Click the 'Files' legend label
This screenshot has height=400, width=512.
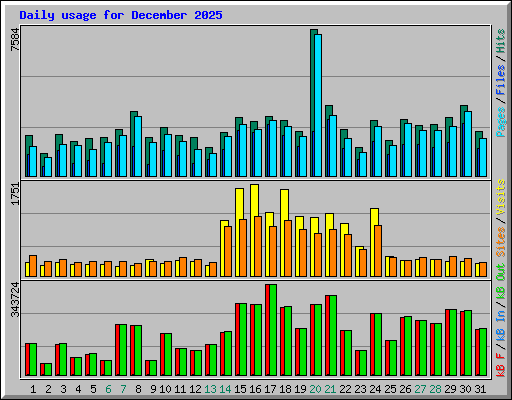(501, 80)
